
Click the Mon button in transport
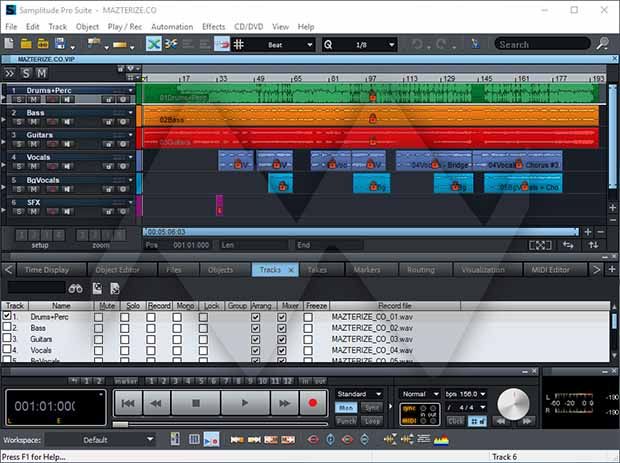346,407
